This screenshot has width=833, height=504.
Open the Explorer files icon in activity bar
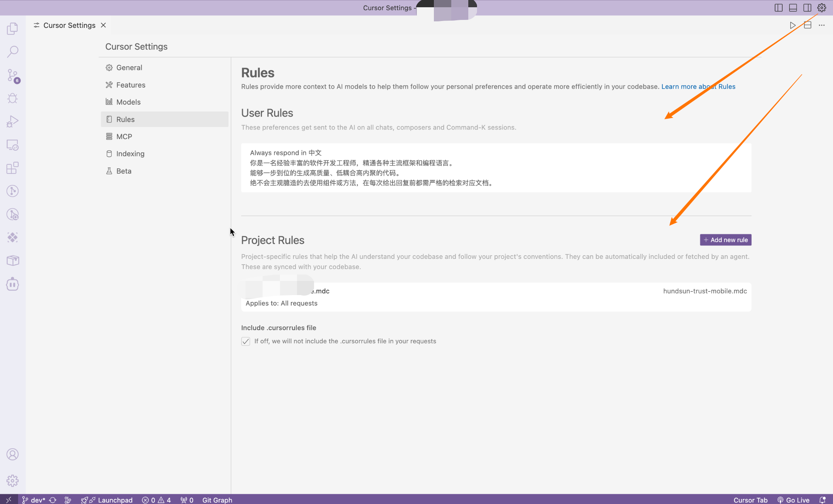coord(12,29)
